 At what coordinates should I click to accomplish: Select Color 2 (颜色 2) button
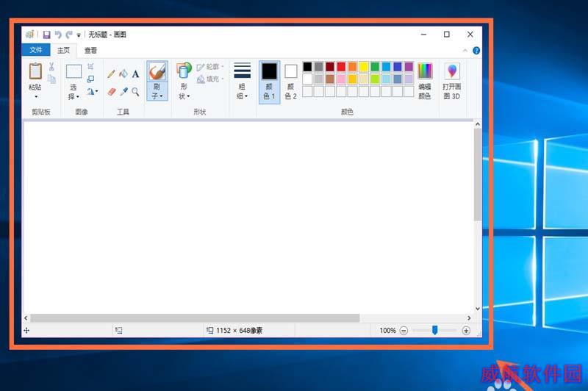coord(290,82)
